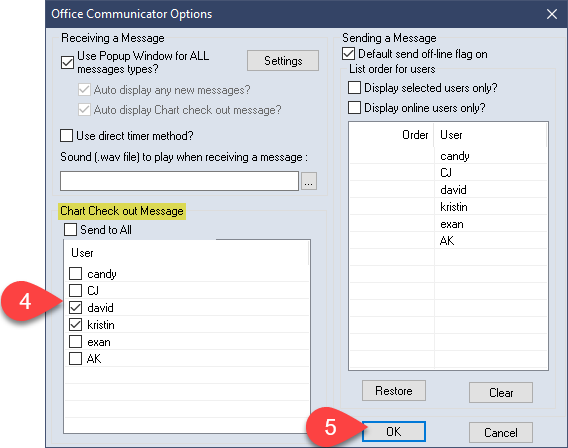568x448 pixels.
Task: Enable Display online users only
Action: point(354,108)
